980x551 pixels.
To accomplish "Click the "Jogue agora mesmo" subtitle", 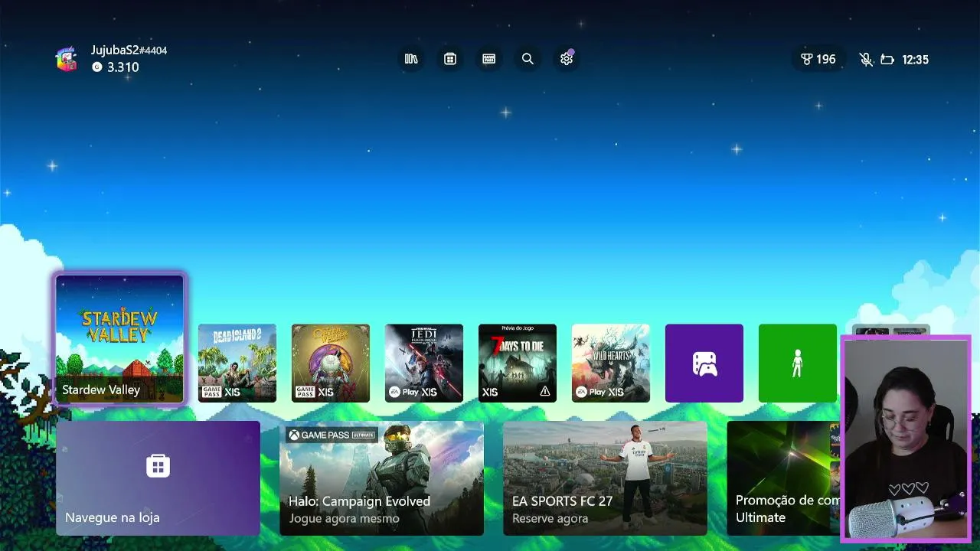I will click(x=345, y=519).
